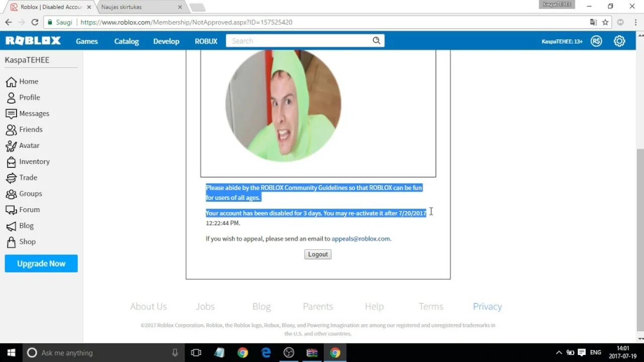Open the Robux balance icon
The image size is (644, 362).
pyautogui.click(x=596, y=41)
